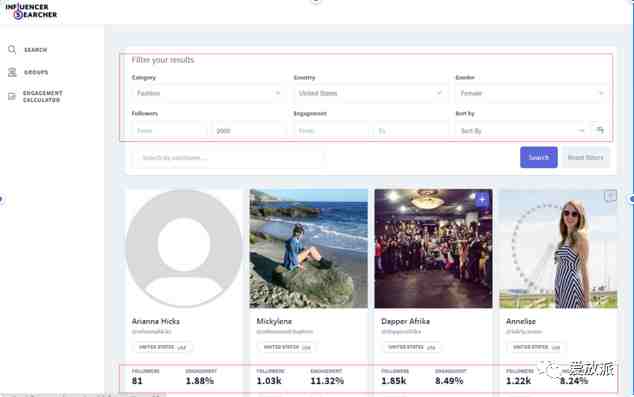634x397 pixels.
Task: Select the Groups menu item
Action: pyautogui.click(x=36, y=72)
